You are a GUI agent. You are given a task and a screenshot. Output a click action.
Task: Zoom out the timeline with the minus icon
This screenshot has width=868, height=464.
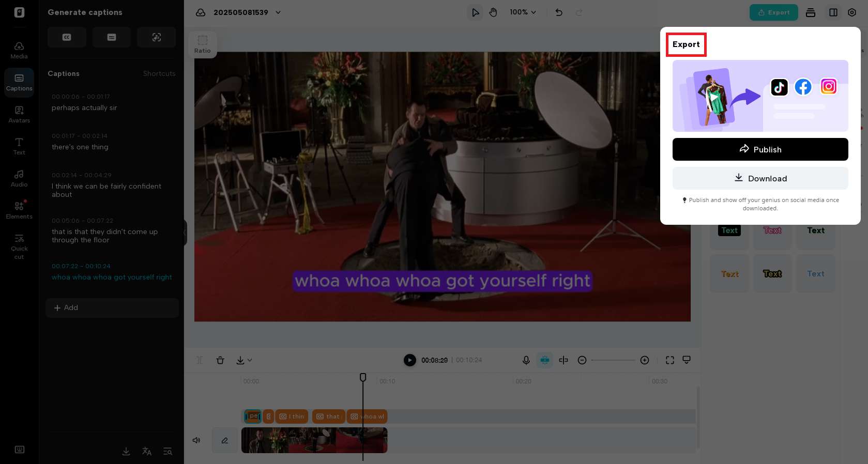582,360
